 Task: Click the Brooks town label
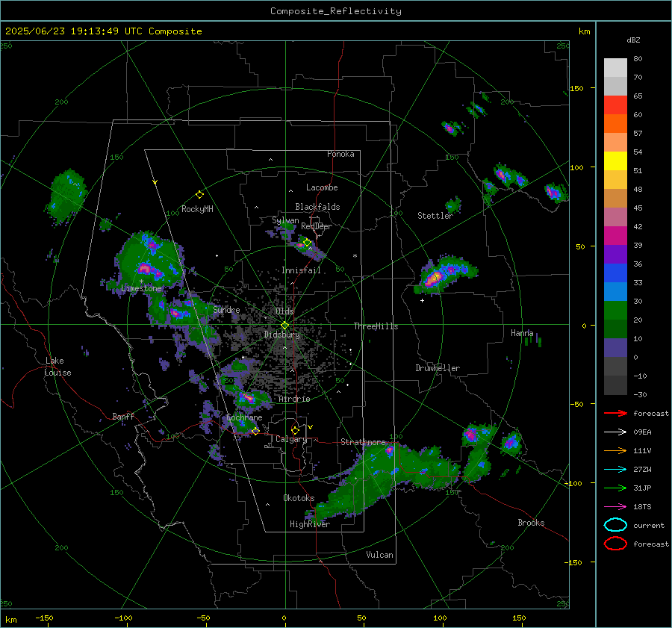click(531, 523)
